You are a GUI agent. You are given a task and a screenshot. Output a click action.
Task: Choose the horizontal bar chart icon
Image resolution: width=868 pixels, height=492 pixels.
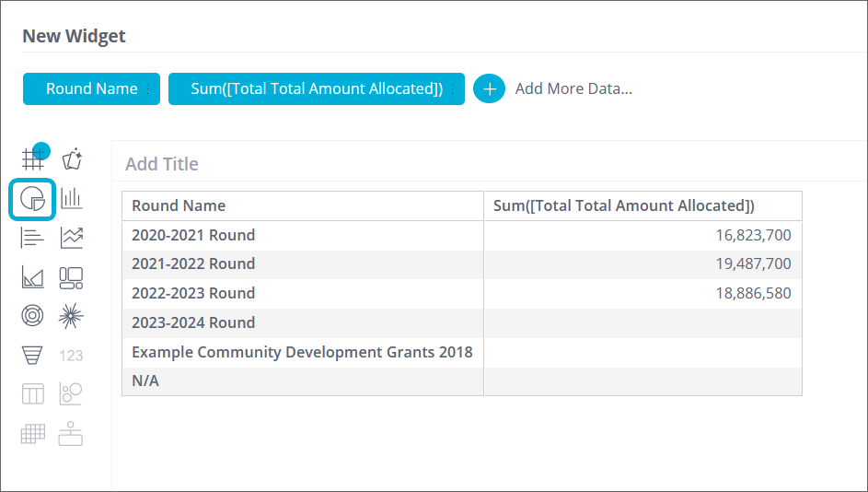33,238
